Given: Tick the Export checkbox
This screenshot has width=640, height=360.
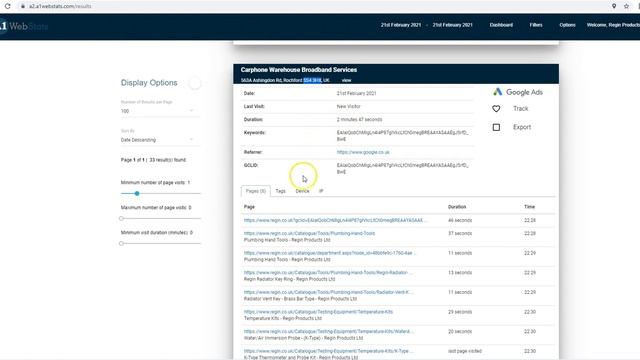Looking at the screenshot, I should [x=496, y=127].
